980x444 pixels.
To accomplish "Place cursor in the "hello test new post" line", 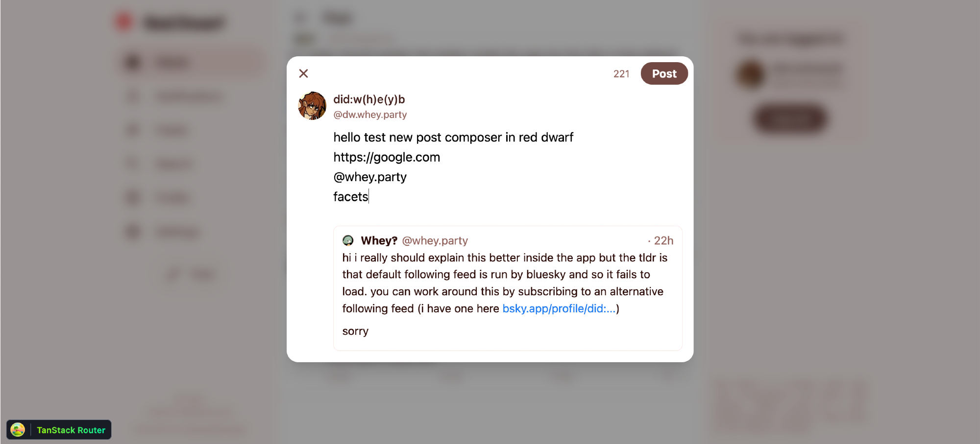I will 453,138.
